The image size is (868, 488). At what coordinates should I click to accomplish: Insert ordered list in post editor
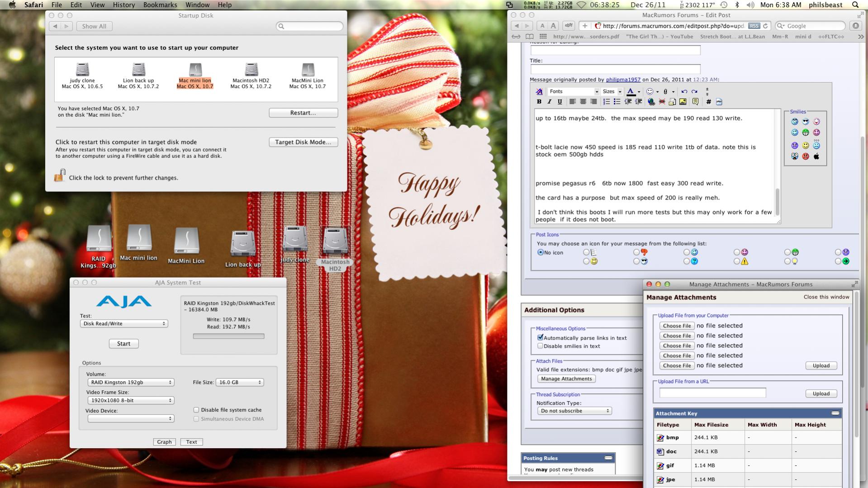[x=606, y=102]
